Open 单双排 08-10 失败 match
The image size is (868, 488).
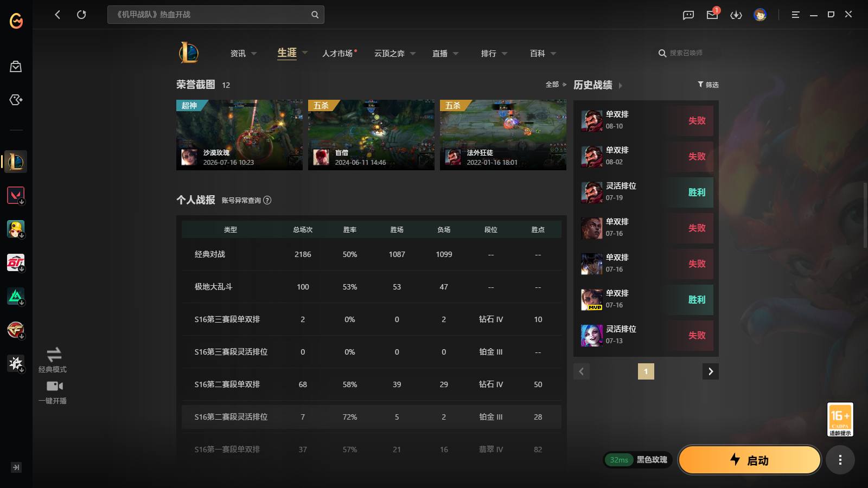point(646,120)
